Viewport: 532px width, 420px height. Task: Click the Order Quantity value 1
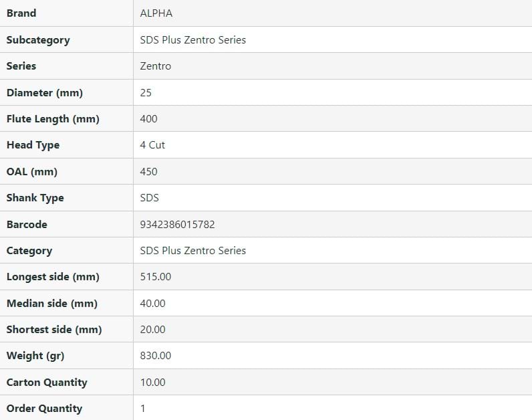143,409
